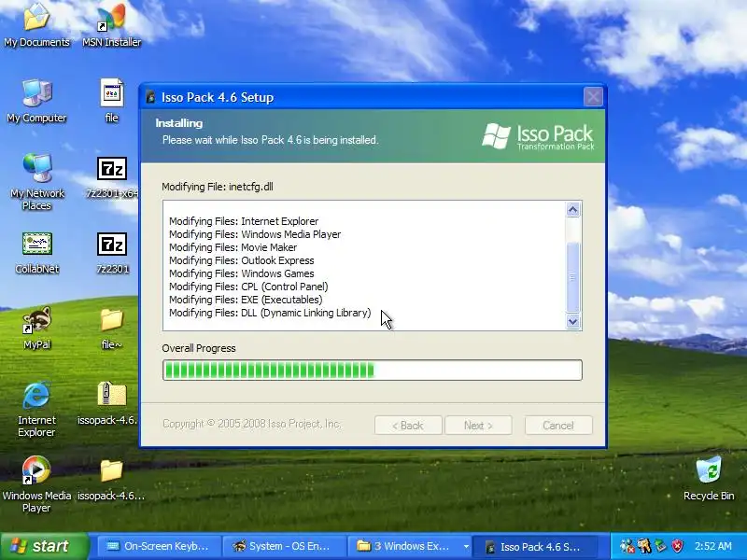Click the Safely Remove Hardware tray icon
This screenshot has height=560, width=747.
click(x=661, y=546)
